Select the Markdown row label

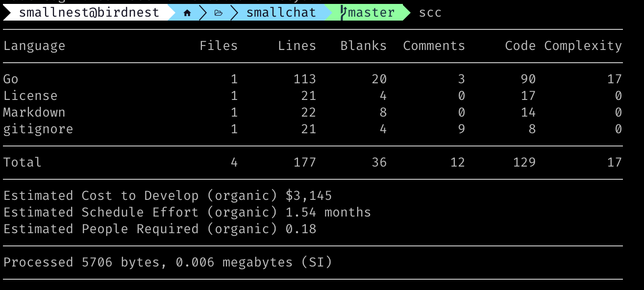coord(34,112)
